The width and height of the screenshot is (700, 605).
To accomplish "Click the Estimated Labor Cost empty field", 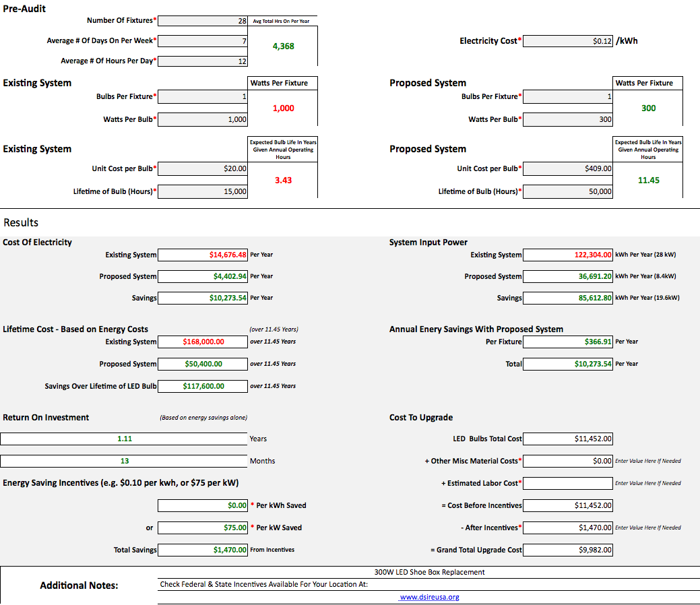I will point(567,483).
